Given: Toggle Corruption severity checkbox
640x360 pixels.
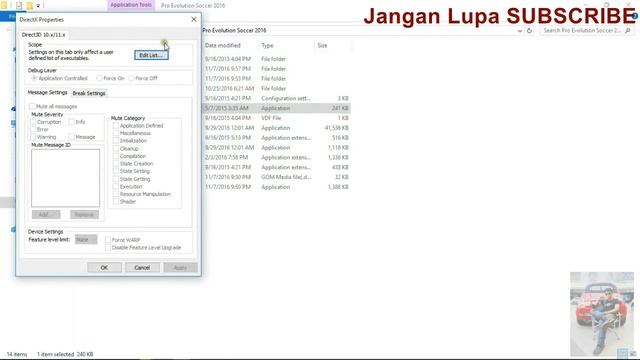Looking at the screenshot, I should pos(33,122).
